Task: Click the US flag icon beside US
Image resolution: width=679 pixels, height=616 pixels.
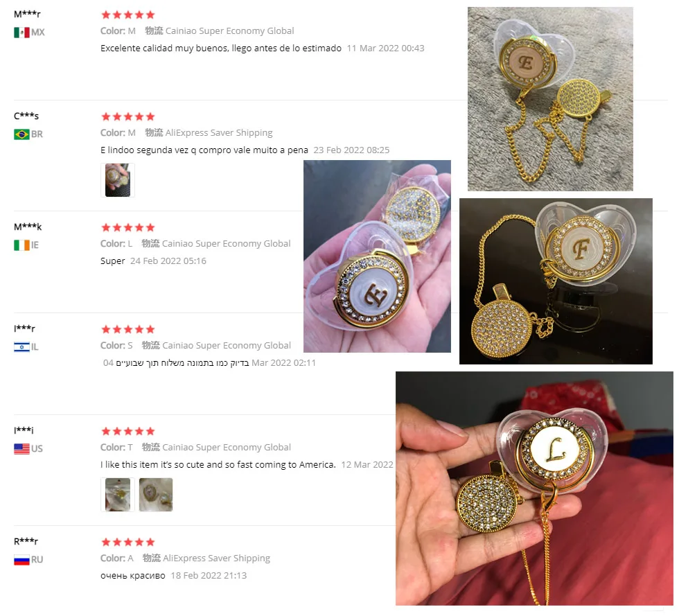Action: point(21,449)
